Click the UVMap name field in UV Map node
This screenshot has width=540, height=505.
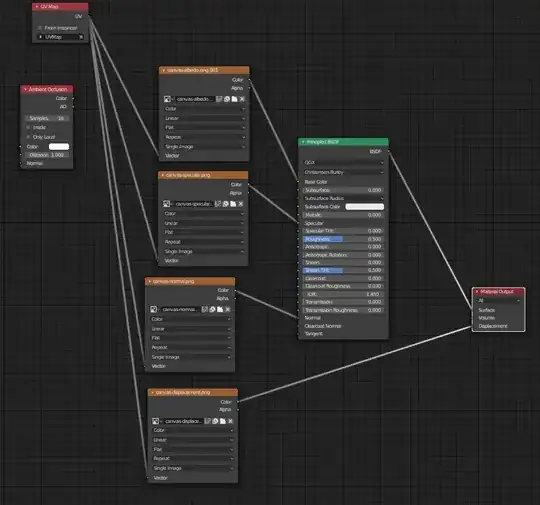60,37
